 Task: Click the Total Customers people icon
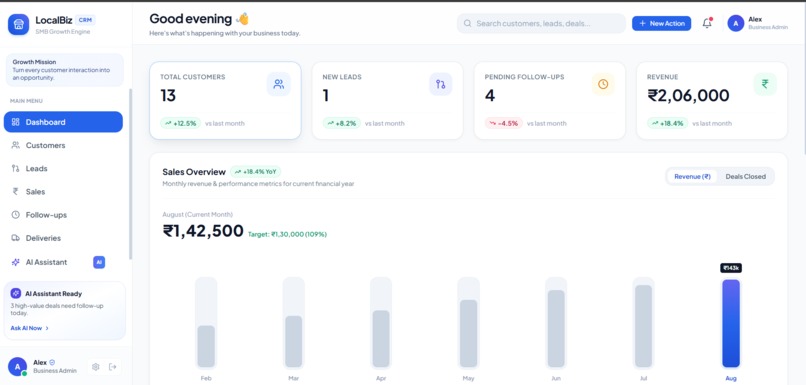279,84
